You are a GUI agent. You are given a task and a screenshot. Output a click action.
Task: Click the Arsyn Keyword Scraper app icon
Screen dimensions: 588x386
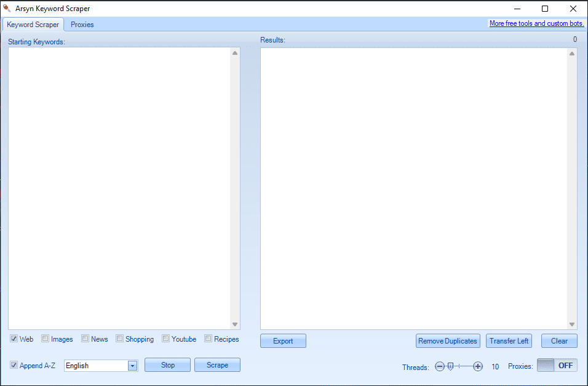(x=7, y=8)
